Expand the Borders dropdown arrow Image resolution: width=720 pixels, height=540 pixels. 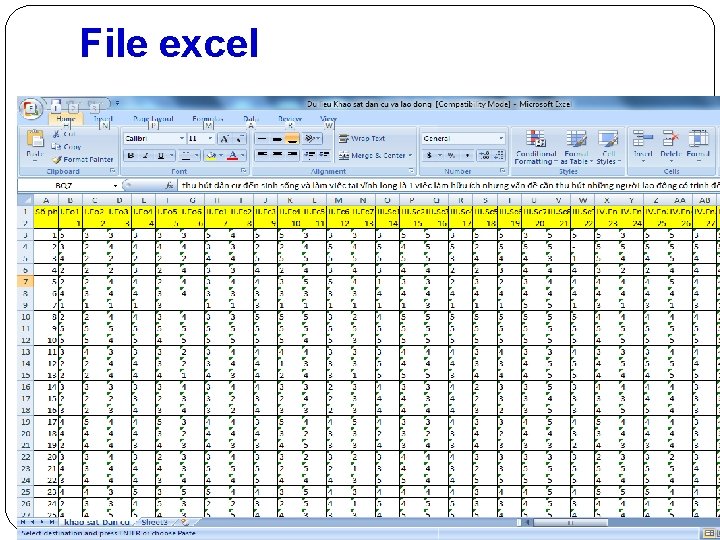196,156
